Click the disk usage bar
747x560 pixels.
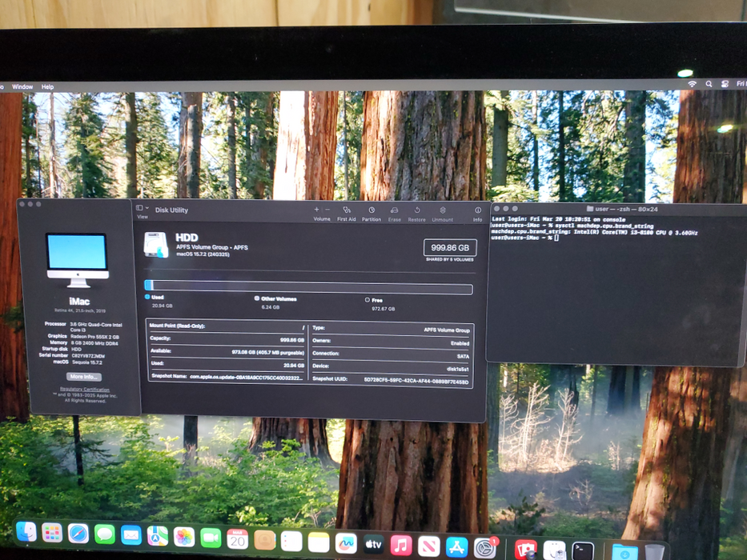(x=309, y=286)
